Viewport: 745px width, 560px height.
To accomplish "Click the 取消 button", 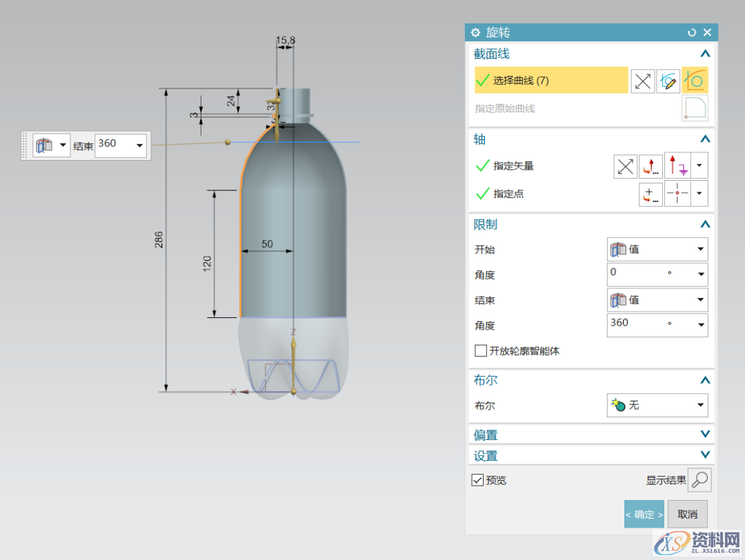I will [x=687, y=514].
